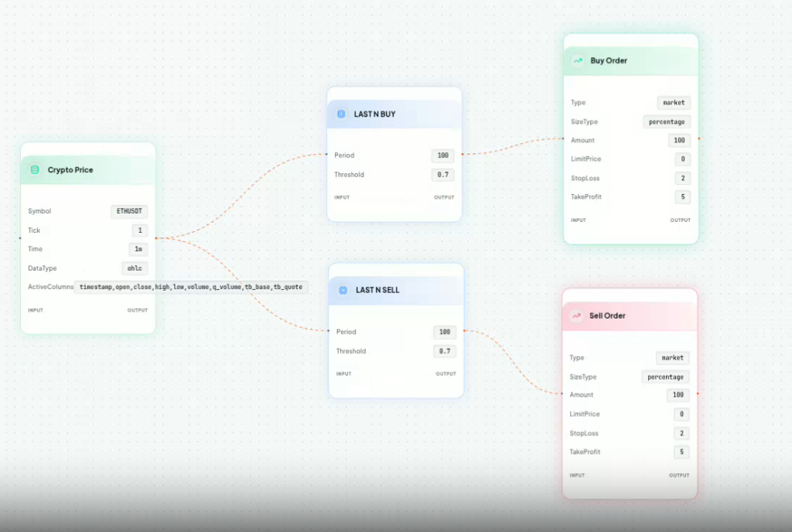The width and height of the screenshot is (792, 532).
Task: Select the LAST N BUY node header
Action: point(394,114)
